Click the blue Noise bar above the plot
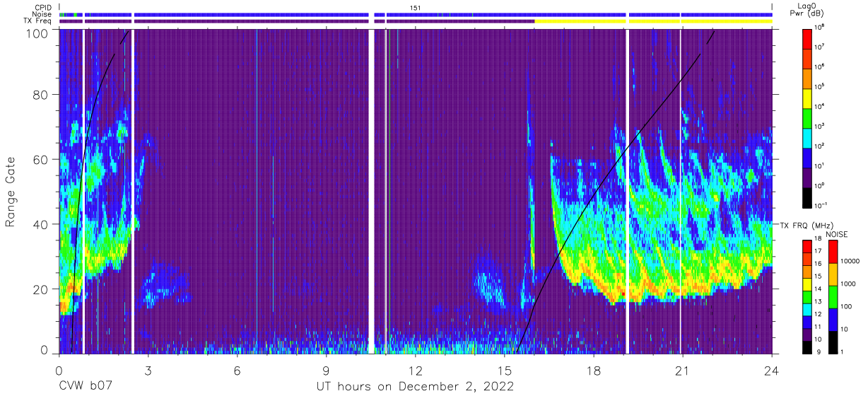The height and width of the screenshot is (401, 868). 416,14
